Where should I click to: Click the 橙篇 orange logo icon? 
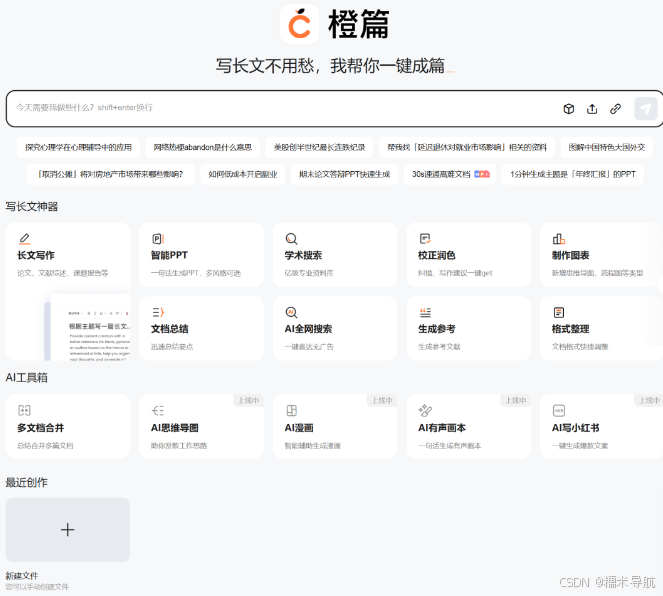[299, 24]
